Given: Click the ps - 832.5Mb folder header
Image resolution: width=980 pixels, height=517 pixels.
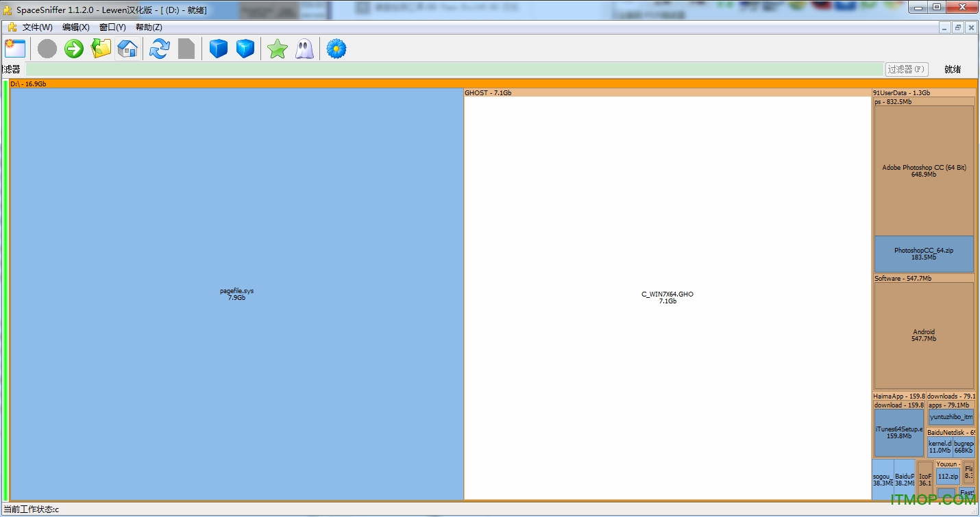Looking at the screenshot, I should pos(924,101).
